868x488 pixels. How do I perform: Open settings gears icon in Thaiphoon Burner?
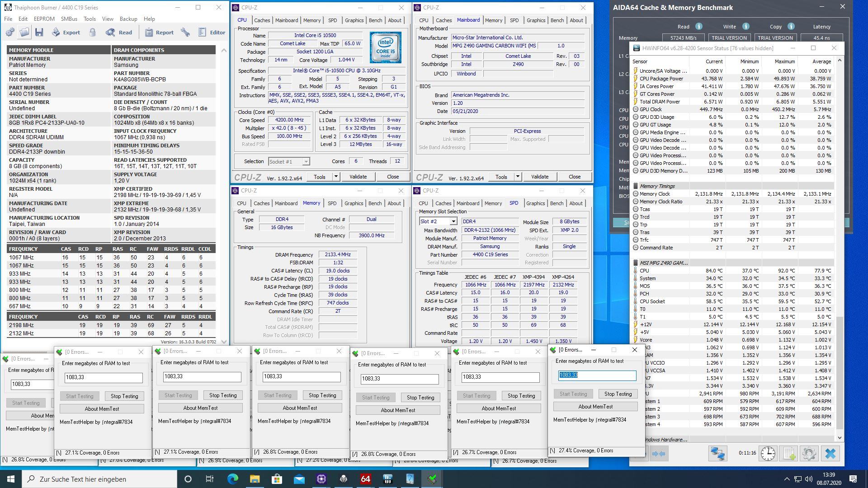click(x=10, y=32)
